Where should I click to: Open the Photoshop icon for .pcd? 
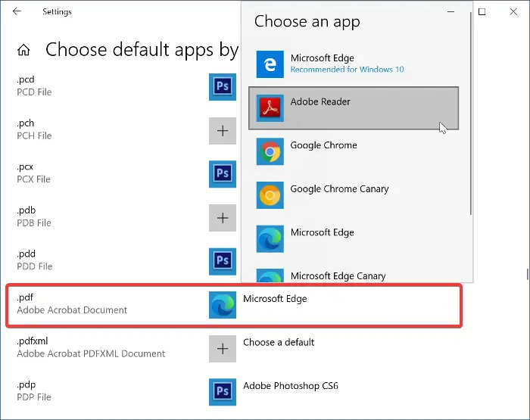coord(223,87)
